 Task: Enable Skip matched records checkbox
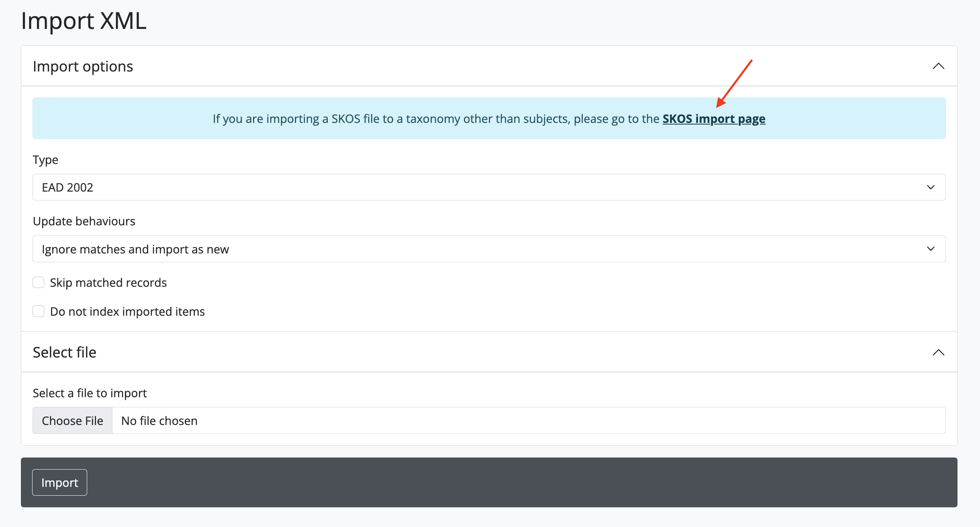click(39, 282)
